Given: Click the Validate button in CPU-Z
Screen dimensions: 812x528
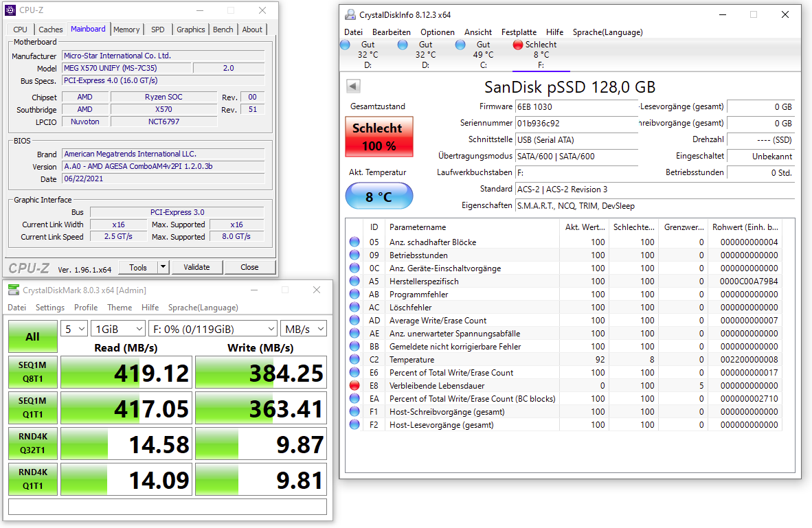Looking at the screenshot, I should (x=196, y=267).
